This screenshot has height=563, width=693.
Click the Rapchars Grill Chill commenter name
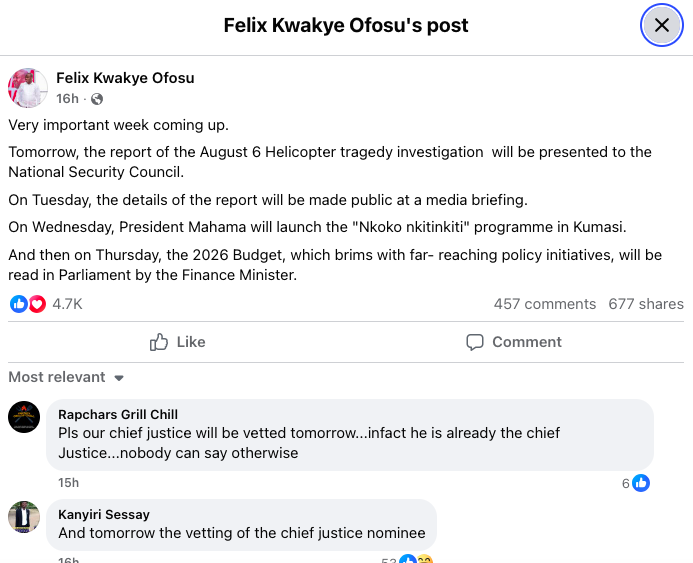(x=118, y=415)
